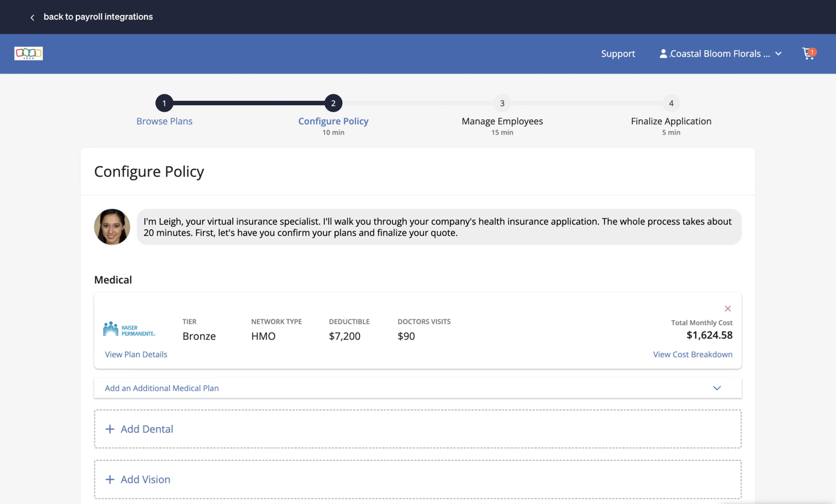836x504 pixels.
Task: Select Finalize Application step label
Action: (671, 121)
